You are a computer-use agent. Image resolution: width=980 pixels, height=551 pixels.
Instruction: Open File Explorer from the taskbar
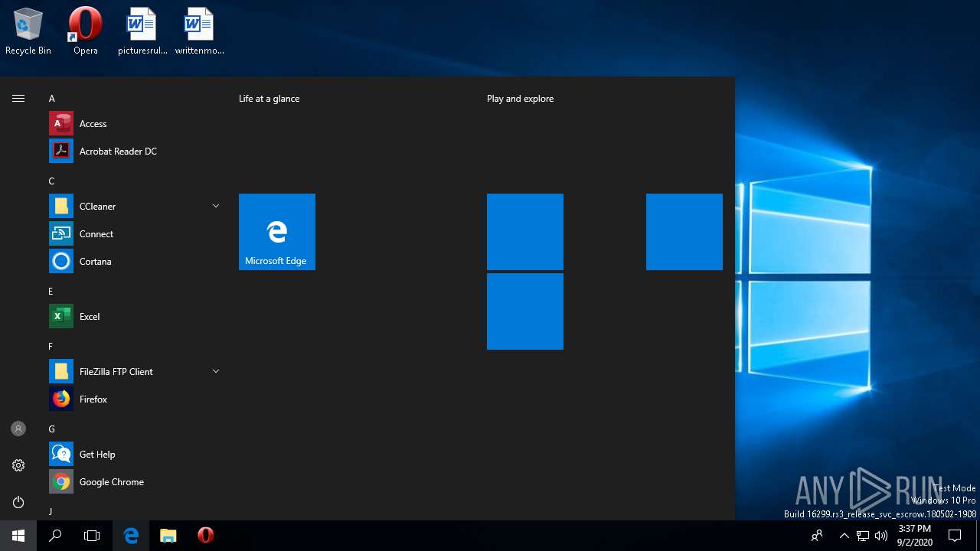pos(168,536)
